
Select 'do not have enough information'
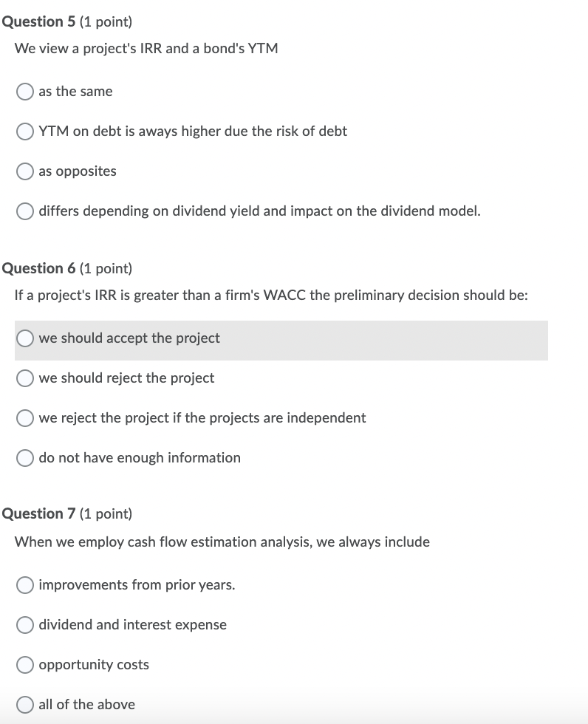24,457
